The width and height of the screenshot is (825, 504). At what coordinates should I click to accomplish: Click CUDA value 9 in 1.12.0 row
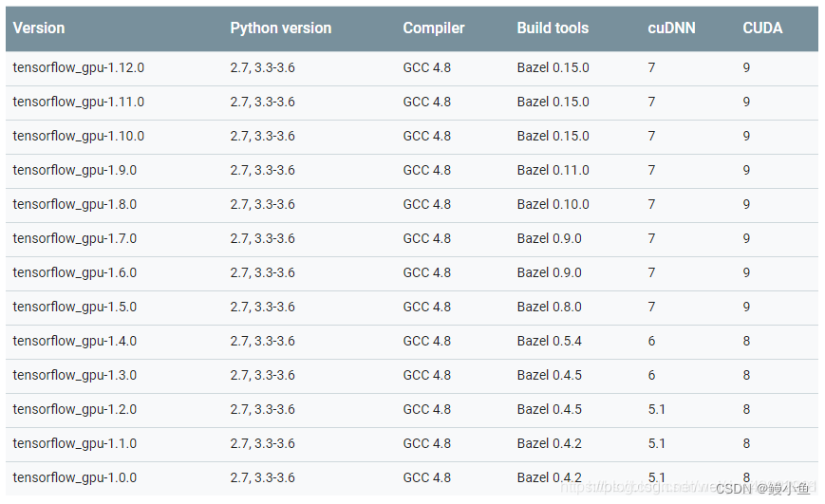(x=746, y=68)
